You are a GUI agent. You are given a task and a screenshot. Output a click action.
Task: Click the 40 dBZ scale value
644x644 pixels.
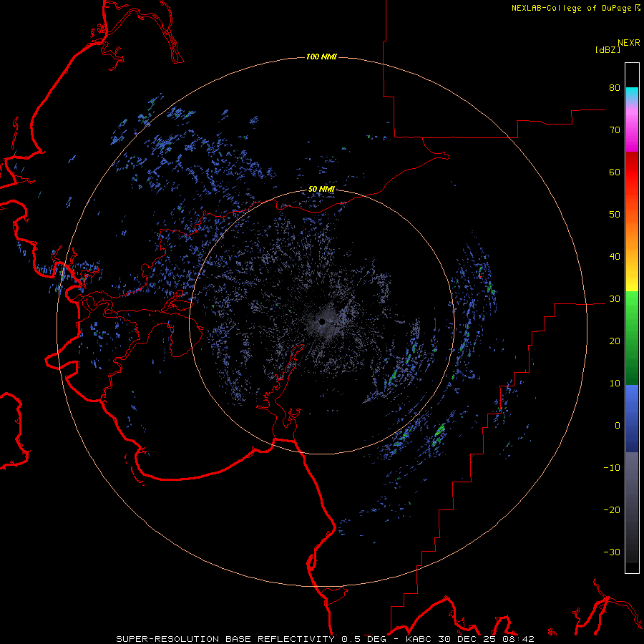click(x=615, y=257)
